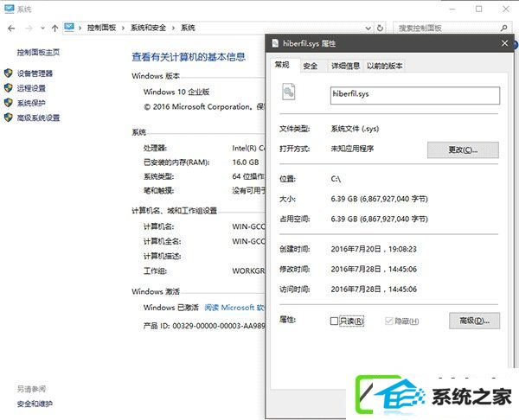
Task: Click the system file icon in dialog
Action: click(289, 92)
